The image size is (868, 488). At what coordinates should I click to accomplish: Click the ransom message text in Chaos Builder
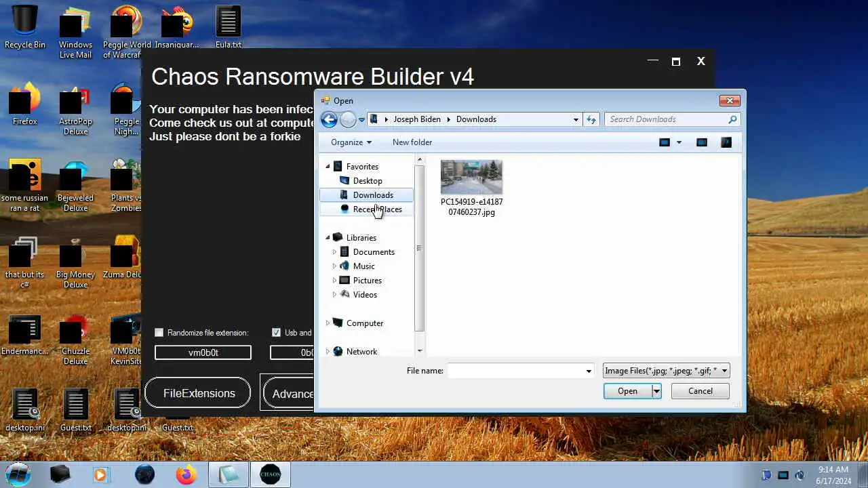pyautogui.click(x=231, y=123)
